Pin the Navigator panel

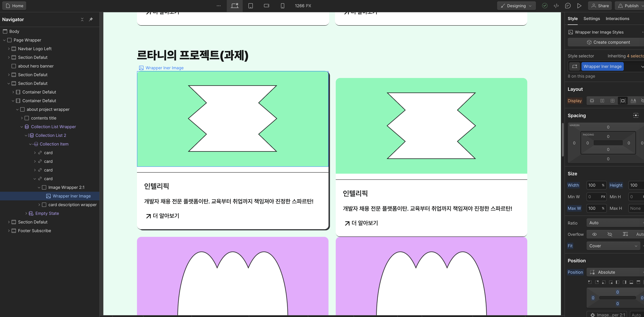[91, 19]
